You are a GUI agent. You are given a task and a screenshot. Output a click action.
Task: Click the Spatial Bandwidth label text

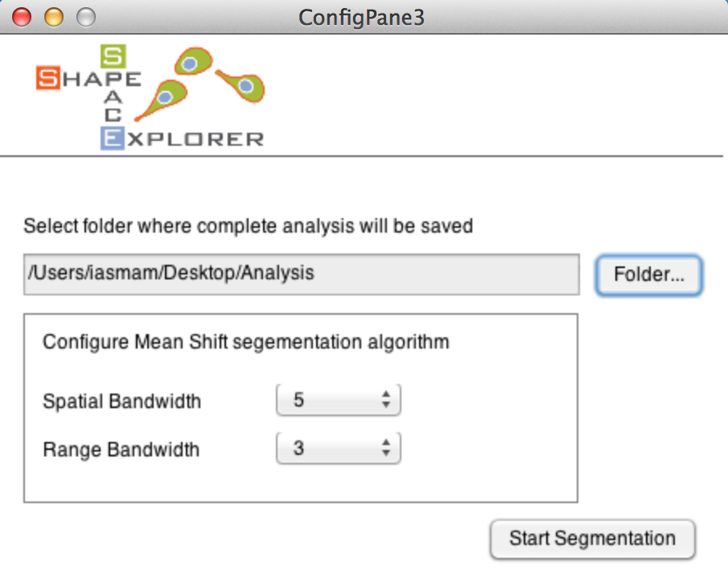coord(121,402)
